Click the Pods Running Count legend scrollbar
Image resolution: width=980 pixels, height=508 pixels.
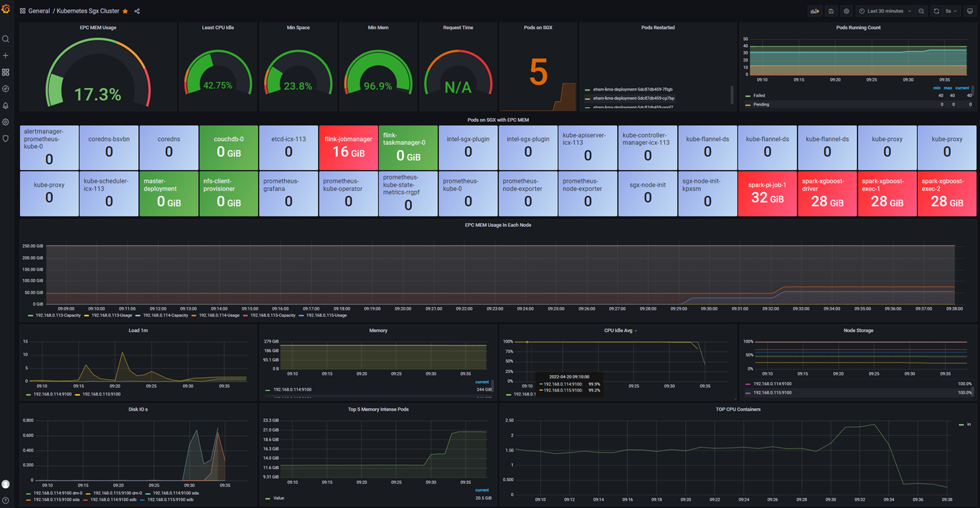click(973, 91)
